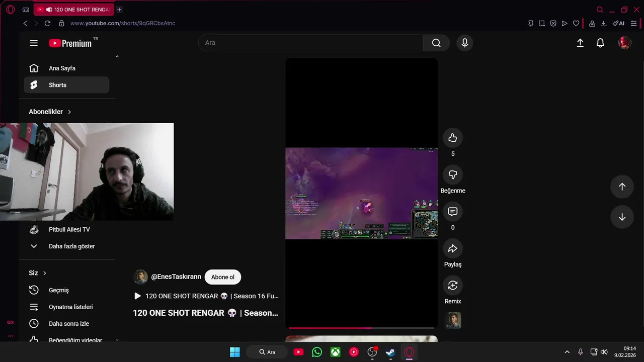Click the YouTube search field Ara
Image resolution: width=644 pixels, height=362 pixels.
(x=311, y=43)
